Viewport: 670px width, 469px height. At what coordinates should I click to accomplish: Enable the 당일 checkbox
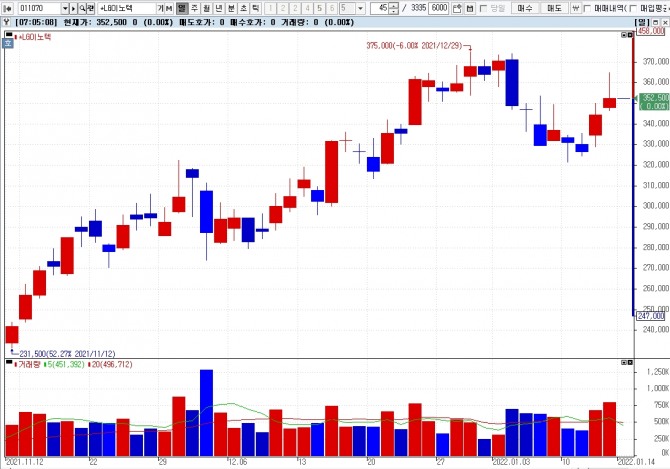click(483, 8)
